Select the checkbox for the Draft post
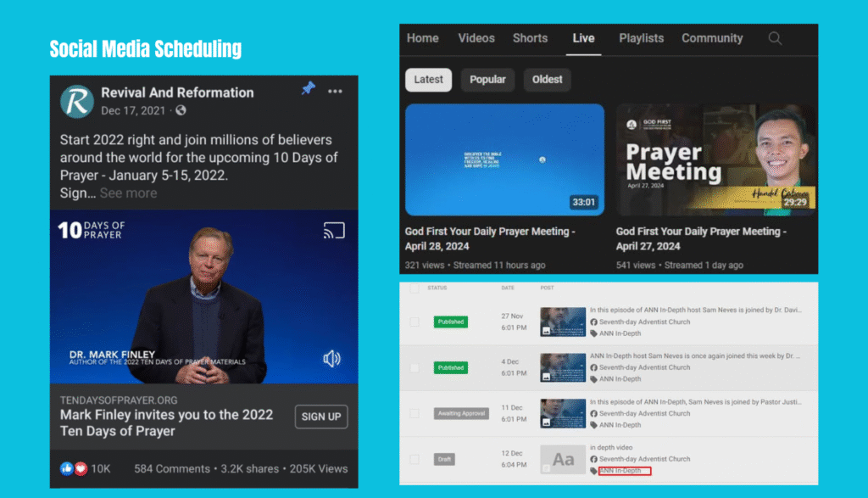Image resolution: width=868 pixels, height=498 pixels. (x=415, y=459)
